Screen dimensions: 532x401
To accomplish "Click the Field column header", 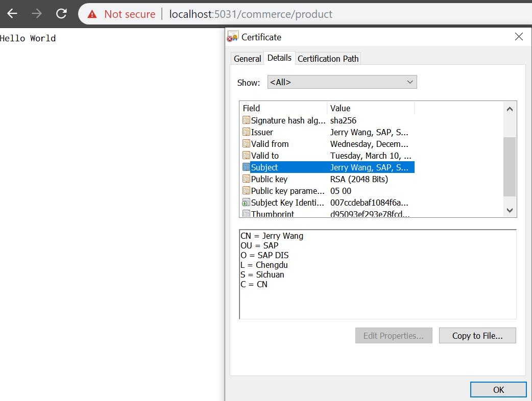I will coord(283,108).
